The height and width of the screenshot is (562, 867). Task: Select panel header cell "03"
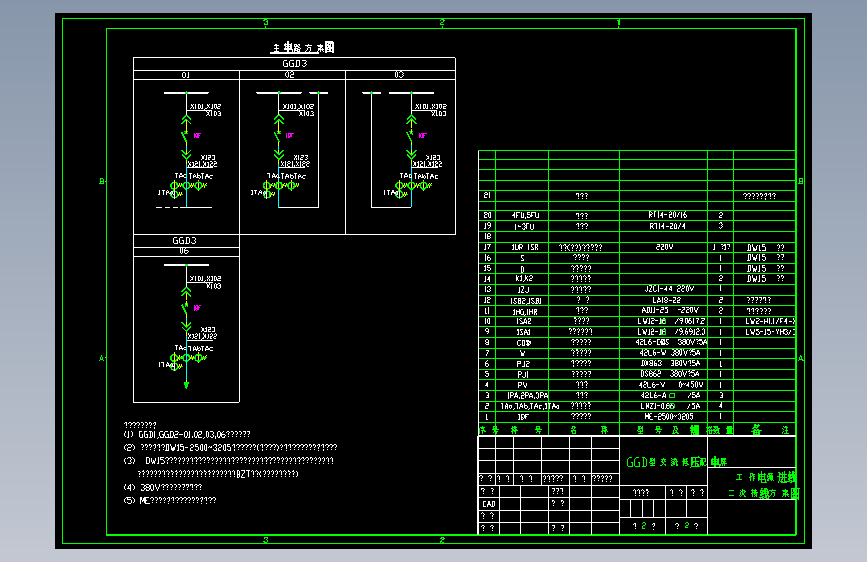[399, 75]
